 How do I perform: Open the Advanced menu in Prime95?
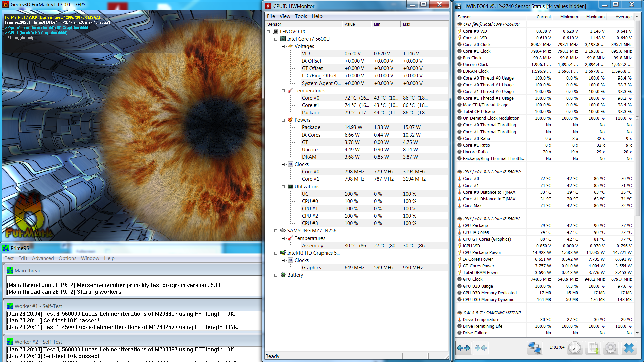43,258
